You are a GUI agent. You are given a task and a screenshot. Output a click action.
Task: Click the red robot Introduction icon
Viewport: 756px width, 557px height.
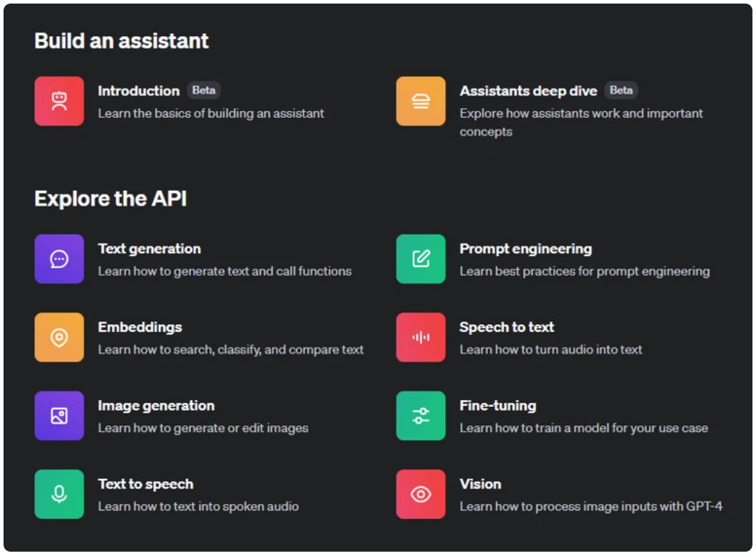coord(59,101)
